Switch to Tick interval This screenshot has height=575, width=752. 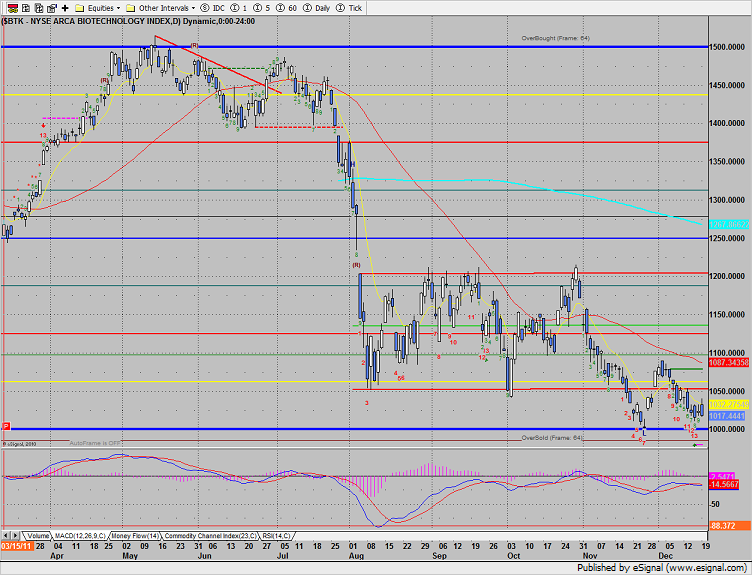(x=349, y=8)
